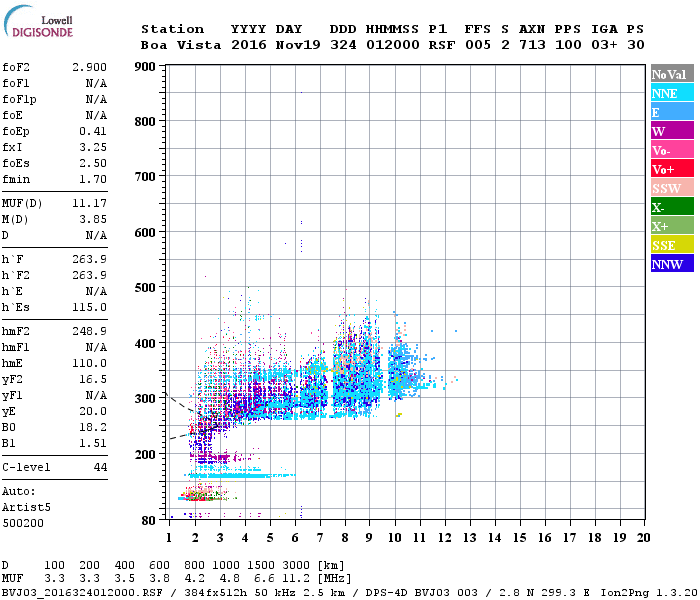Click the 3000 km distance column header
This screenshot has height=600, width=700.
click(x=296, y=566)
